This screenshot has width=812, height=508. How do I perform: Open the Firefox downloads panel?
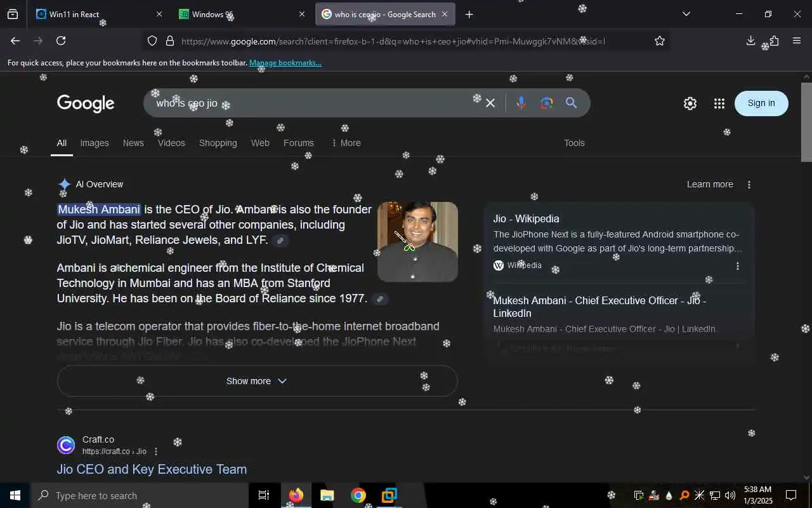pos(750,41)
